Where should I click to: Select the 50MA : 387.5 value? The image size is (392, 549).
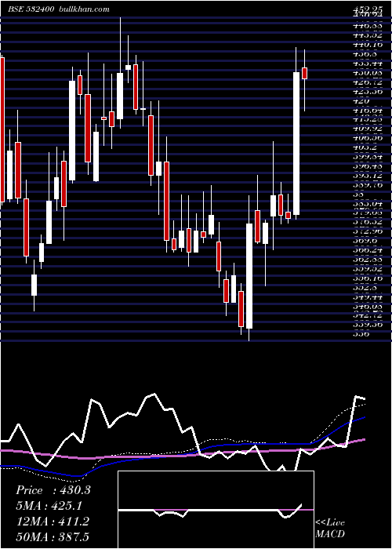coord(53,537)
